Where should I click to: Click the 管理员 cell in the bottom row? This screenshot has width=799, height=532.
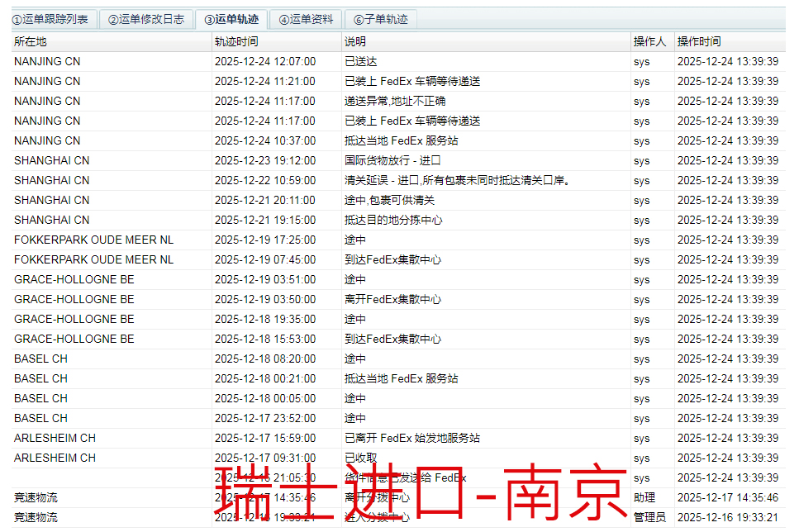(x=649, y=517)
